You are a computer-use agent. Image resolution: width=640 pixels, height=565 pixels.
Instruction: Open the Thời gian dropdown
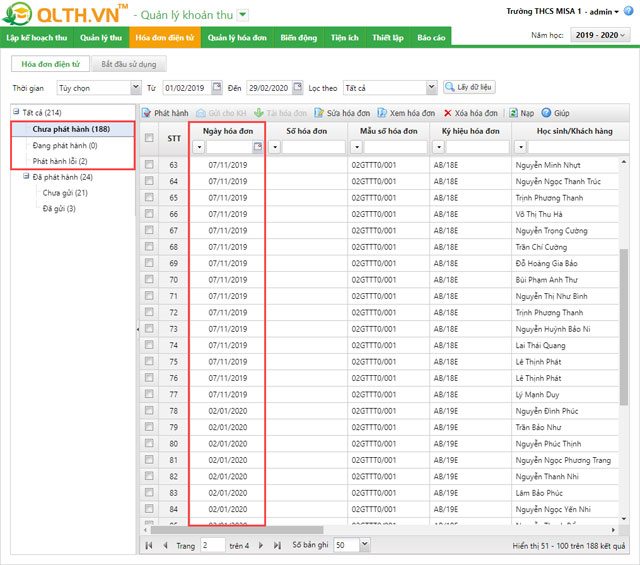(135, 88)
